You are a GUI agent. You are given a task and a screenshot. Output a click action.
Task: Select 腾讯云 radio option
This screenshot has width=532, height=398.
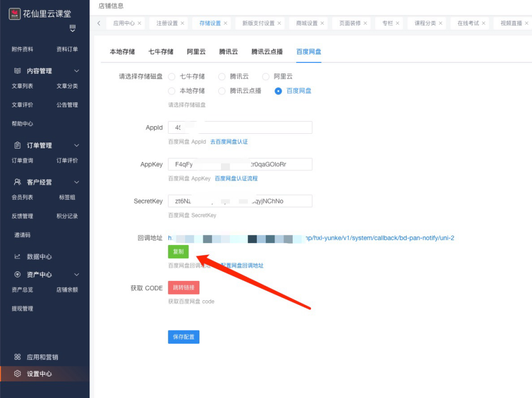pyautogui.click(x=222, y=77)
